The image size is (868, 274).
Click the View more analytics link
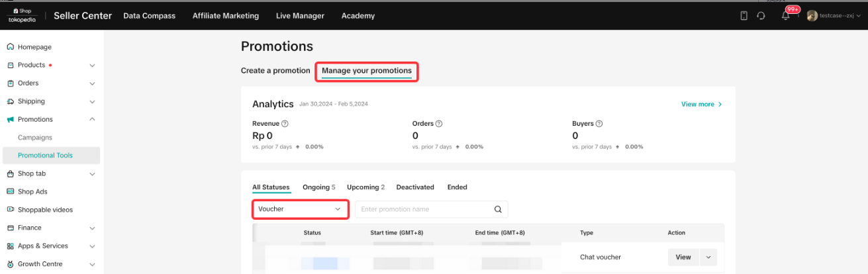tap(701, 105)
